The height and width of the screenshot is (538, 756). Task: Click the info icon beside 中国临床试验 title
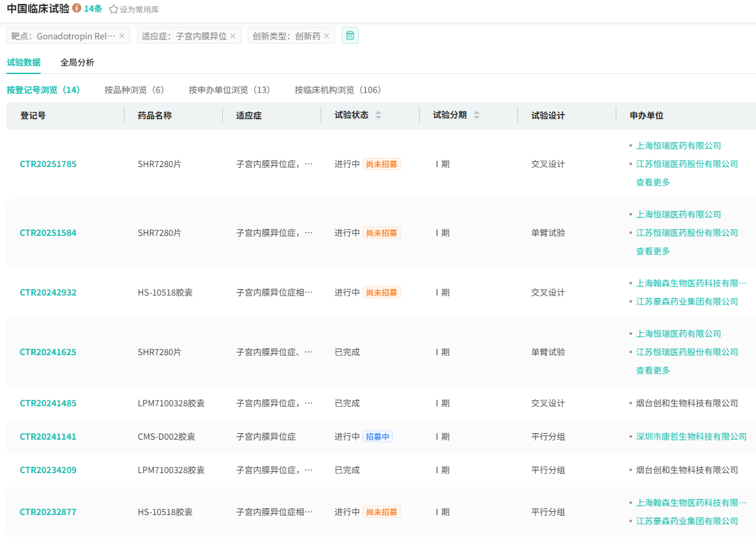click(x=77, y=9)
